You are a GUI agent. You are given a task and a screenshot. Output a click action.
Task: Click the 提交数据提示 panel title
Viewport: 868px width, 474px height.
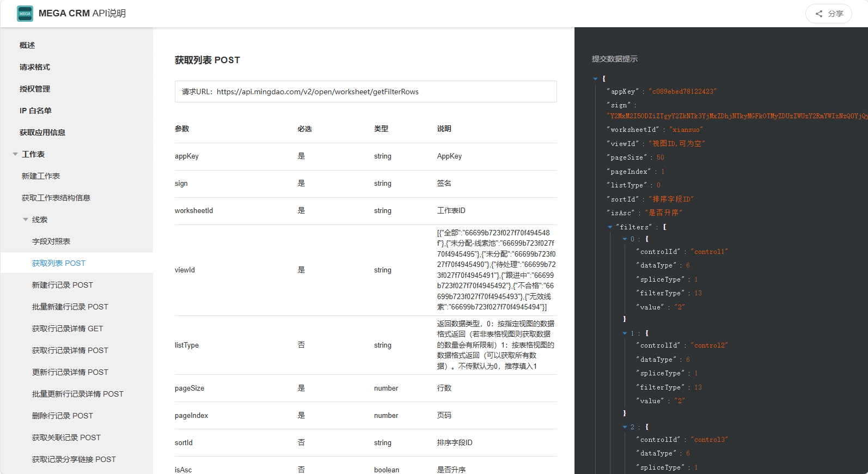pyautogui.click(x=615, y=59)
